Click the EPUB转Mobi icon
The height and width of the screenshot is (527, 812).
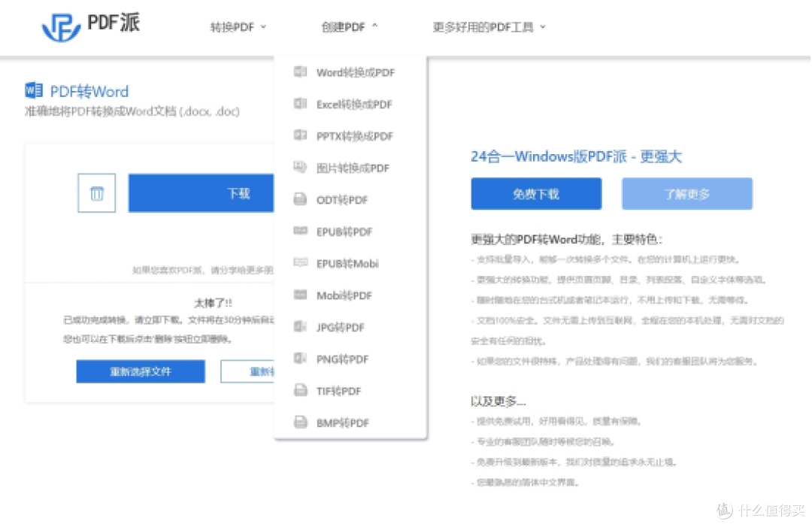coord(300,263)
